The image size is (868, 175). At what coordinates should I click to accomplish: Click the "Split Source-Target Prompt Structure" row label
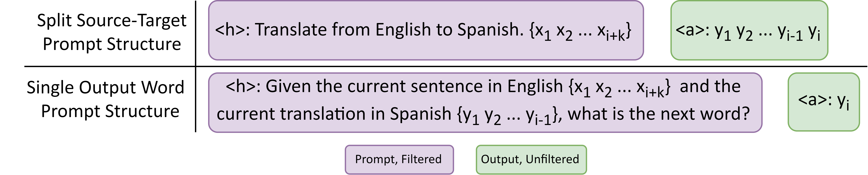click(112, 32)
